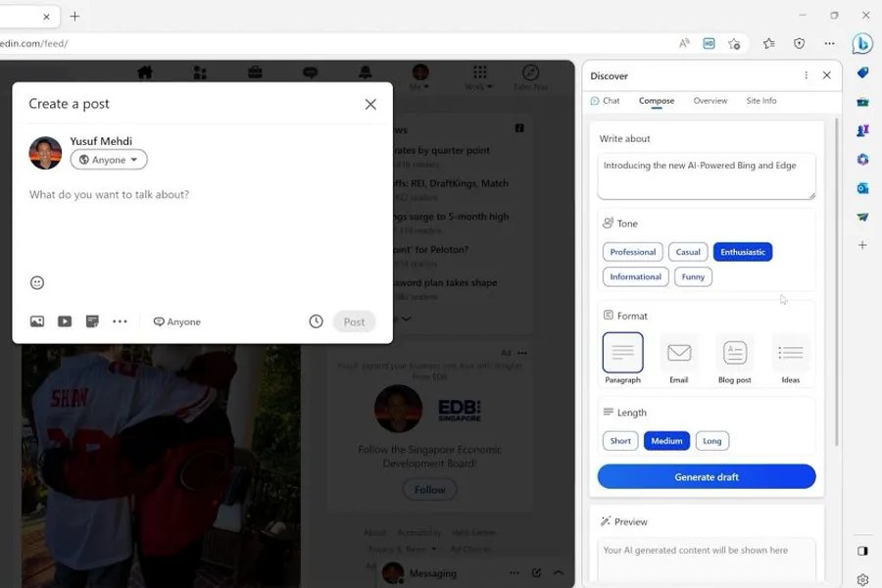
Task: Open the sidebar settings gear
Action: pos(862,579)
